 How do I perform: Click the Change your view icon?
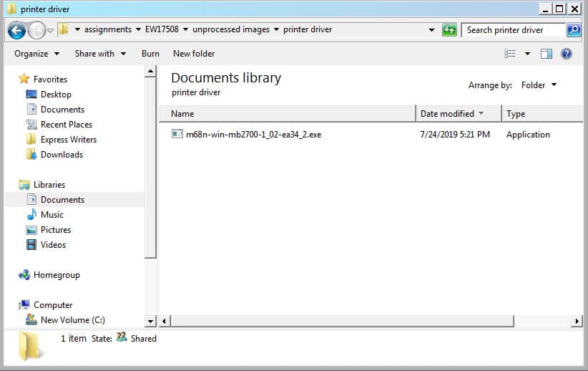pos(510,54)
